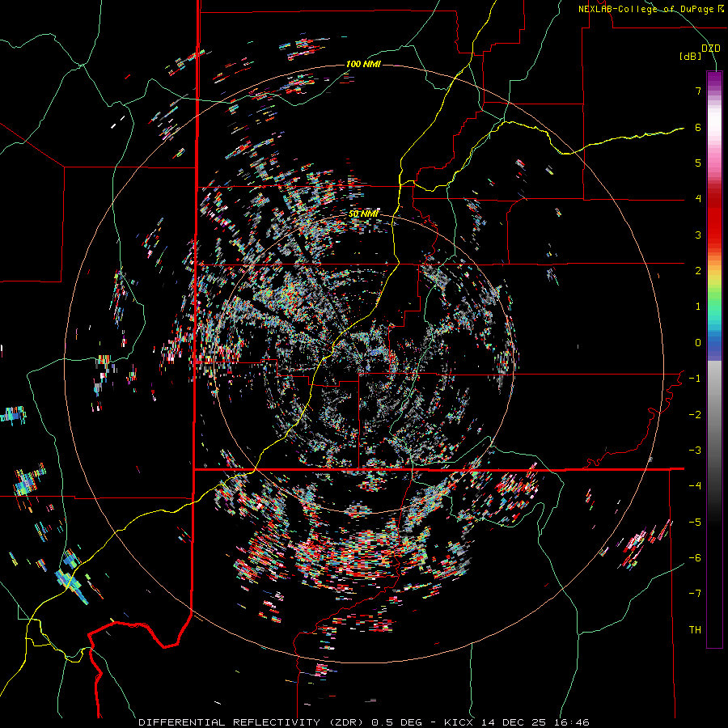This screenshot has width=728, height=728.
Task: Click the 50 NMI range ring label
Action: point(363,214)
